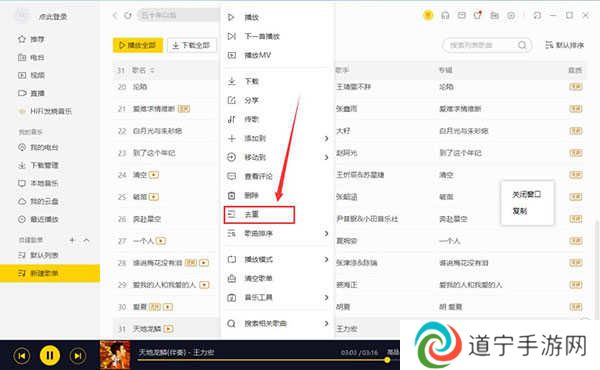Click the MV icon next to song 清空

154,175
